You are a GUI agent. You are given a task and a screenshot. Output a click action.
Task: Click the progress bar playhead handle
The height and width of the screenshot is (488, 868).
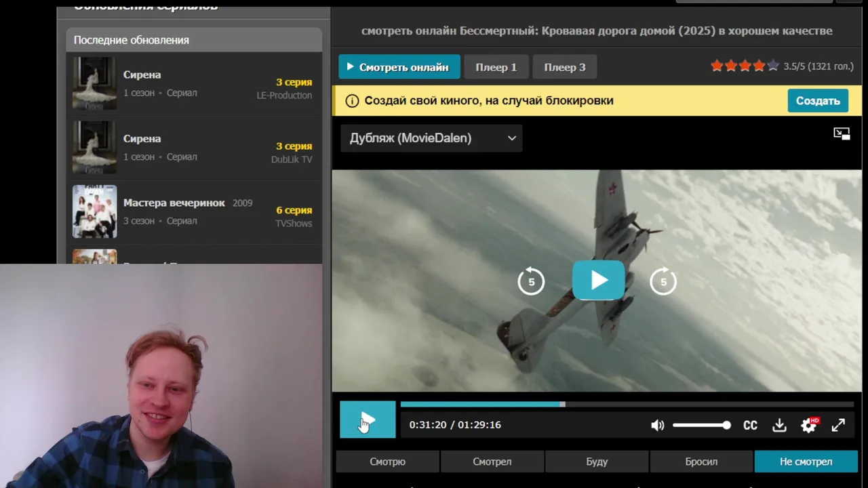click(x=562, y=405)
